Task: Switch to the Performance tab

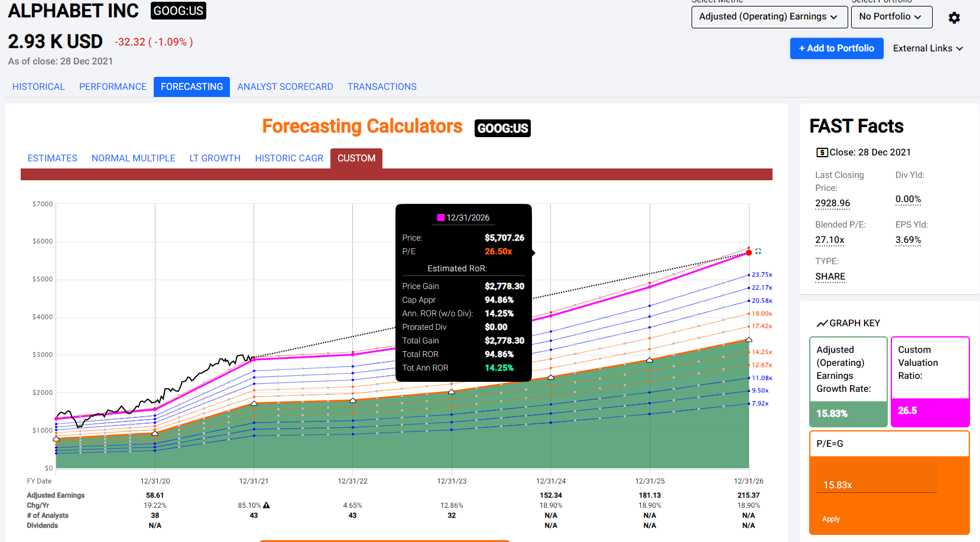Action: tap(113, 87)
